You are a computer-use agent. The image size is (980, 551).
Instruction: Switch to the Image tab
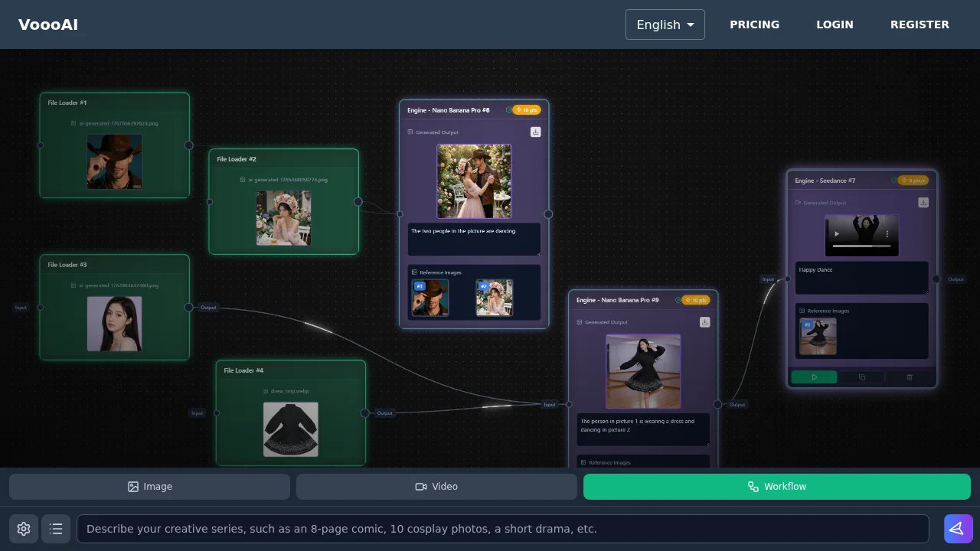[x=149, y=486]
